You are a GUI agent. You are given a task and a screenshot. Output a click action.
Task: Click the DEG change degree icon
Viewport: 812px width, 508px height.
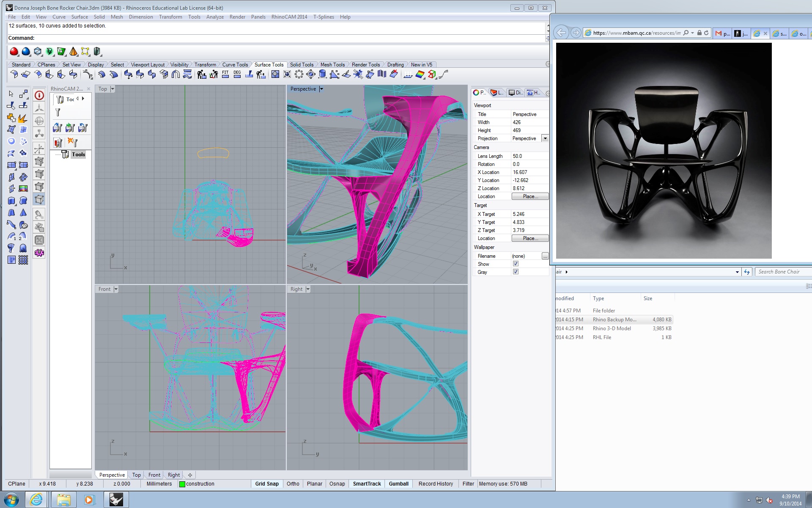coord(237,75)
